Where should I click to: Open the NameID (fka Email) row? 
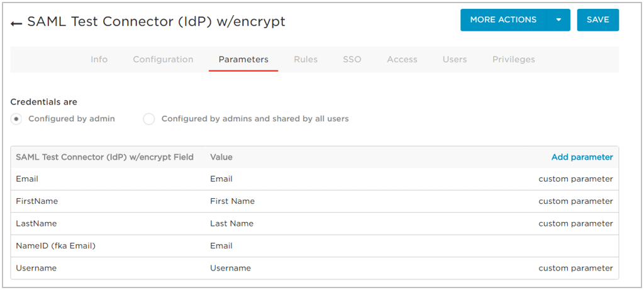pyautogui.click(x=55, y=246)
